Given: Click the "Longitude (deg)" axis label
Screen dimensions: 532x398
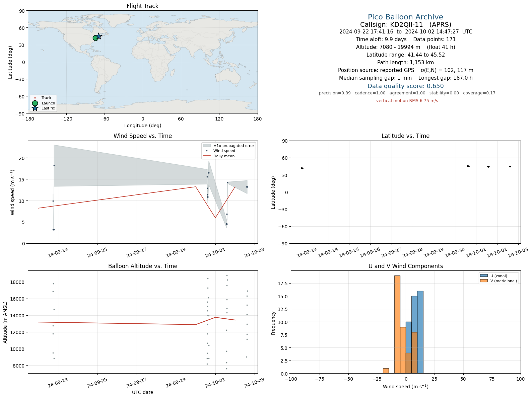Looking at the screenshot, I should (x=143, y=126).
